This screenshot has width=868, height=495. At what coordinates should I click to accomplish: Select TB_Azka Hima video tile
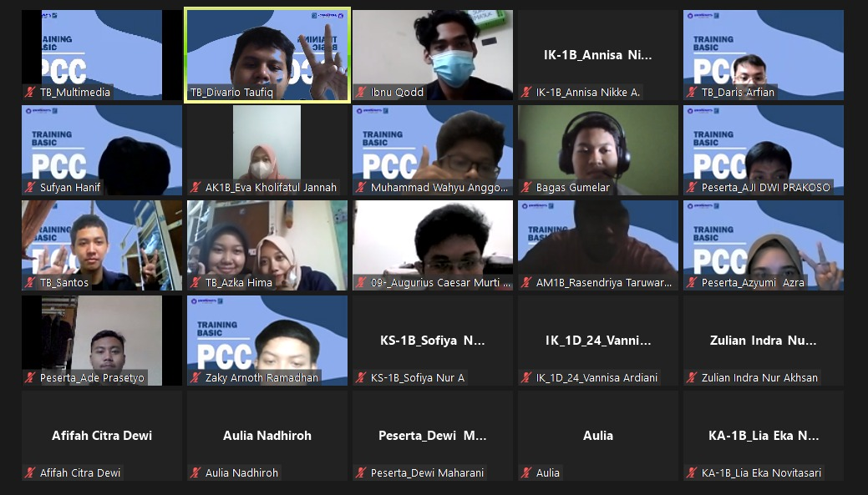click(x=267, y=245)
